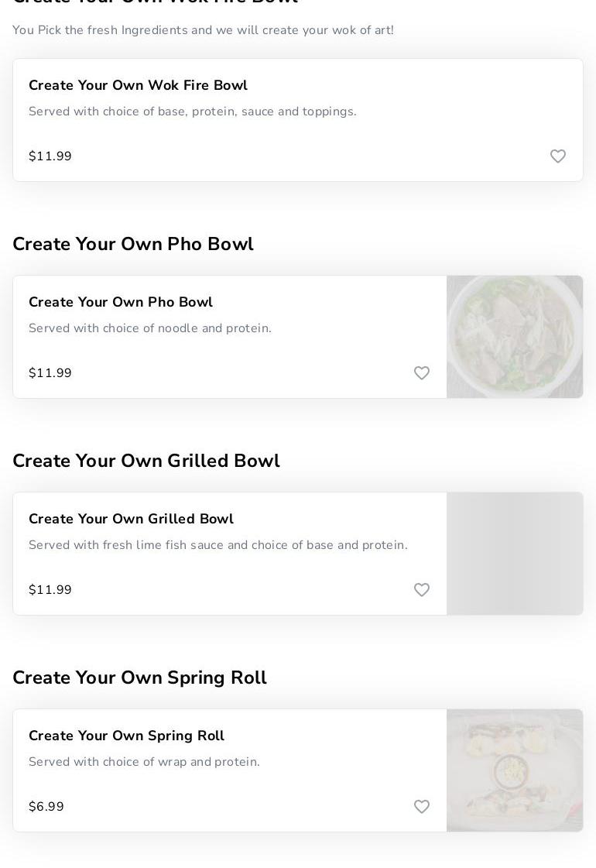Favorite the Create Your Own Wok Fire Bowl item
Viewport: 596px width, 868px height.
558,156
